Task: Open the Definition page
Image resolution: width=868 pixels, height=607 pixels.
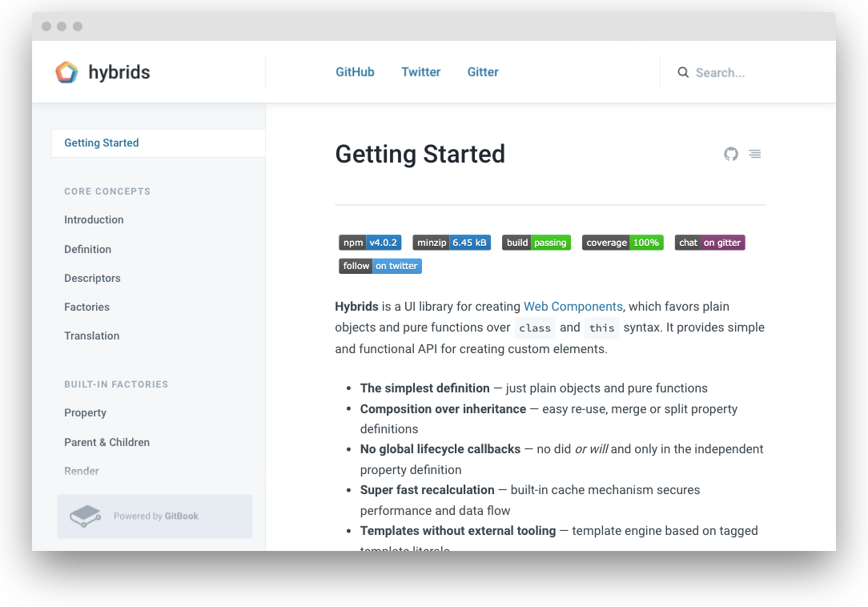Action: (x=87, y=249)
